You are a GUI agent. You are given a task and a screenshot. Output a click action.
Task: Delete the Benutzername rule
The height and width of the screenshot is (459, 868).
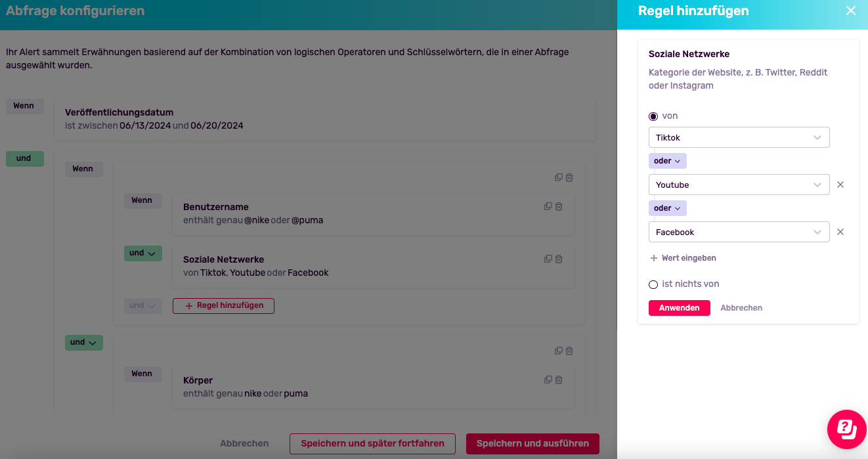point(559,206)
